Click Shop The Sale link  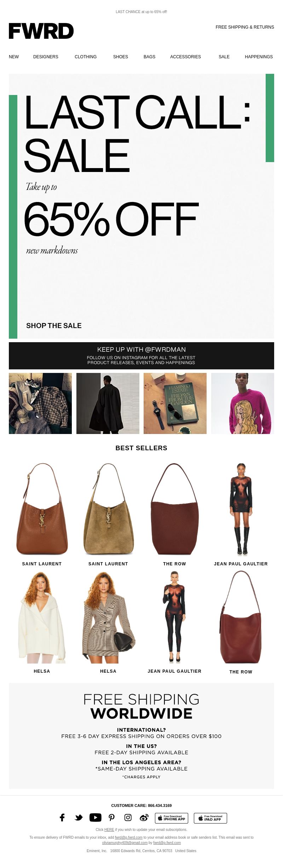point(54,326)
